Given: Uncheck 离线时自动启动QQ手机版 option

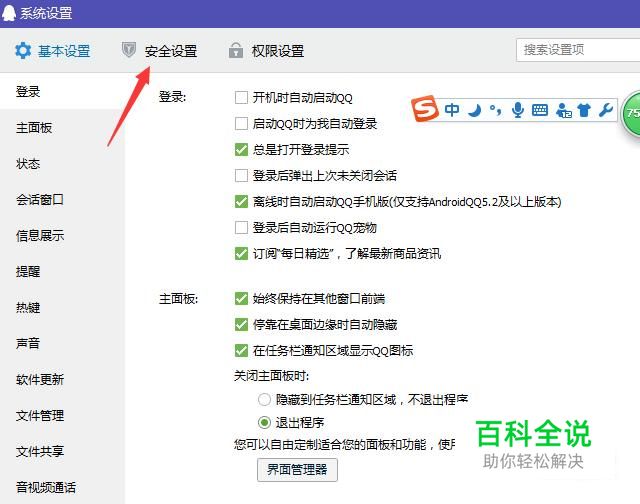Looking at the screenshot, I should 241,202.
